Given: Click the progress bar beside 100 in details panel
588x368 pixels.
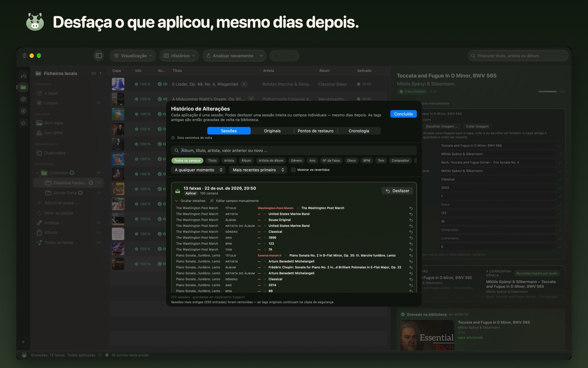Looking at the screenshot, I should coord(547,92).
